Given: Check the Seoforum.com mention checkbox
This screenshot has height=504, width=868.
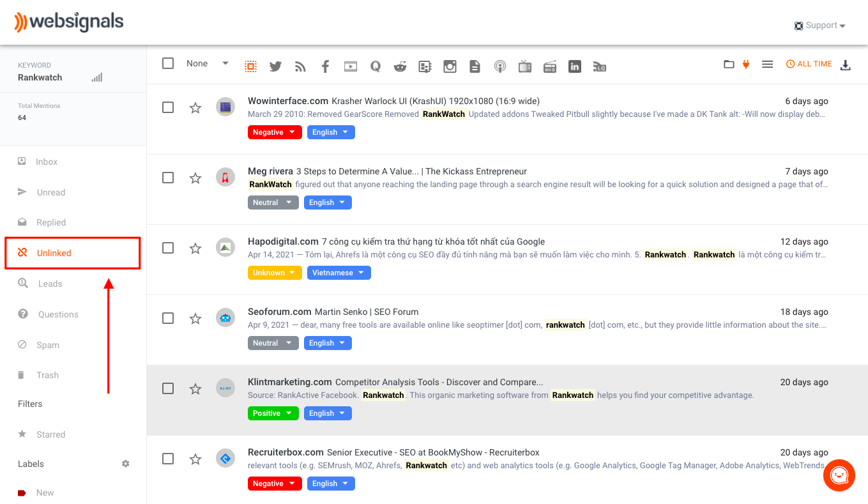Looking at the screenshot, I should (x=168, y=318).
